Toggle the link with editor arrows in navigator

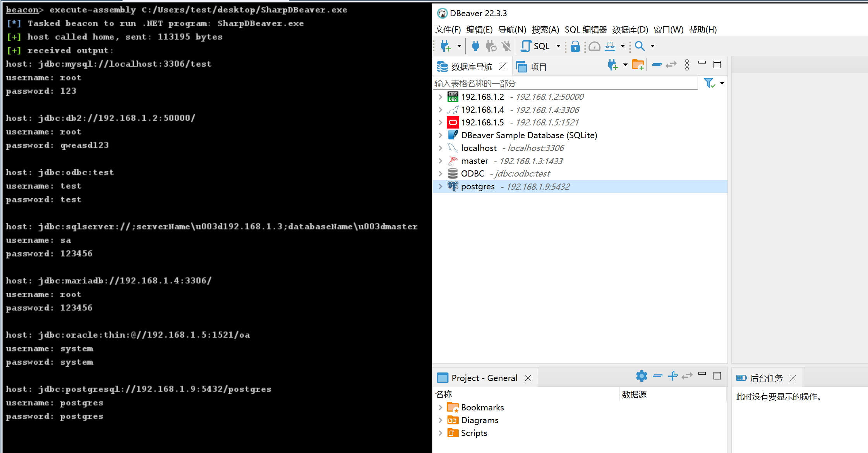(671, 65)
